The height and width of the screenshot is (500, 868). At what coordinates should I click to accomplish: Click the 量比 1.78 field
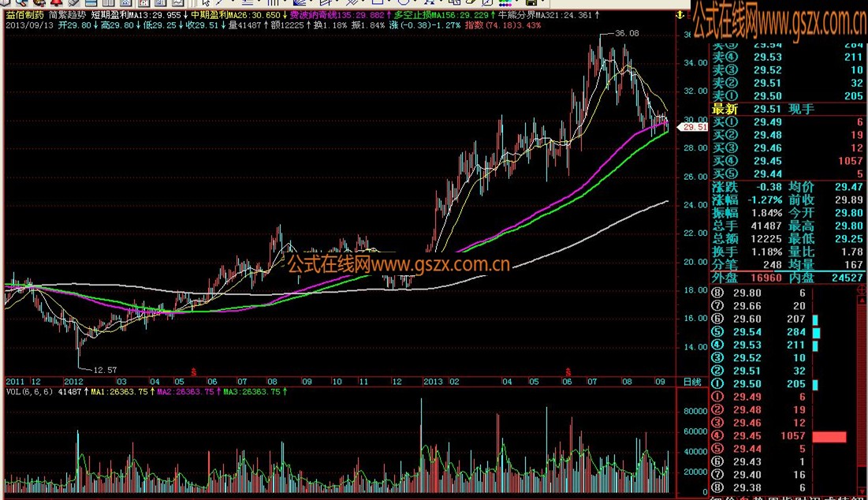(x=825, y=252)
